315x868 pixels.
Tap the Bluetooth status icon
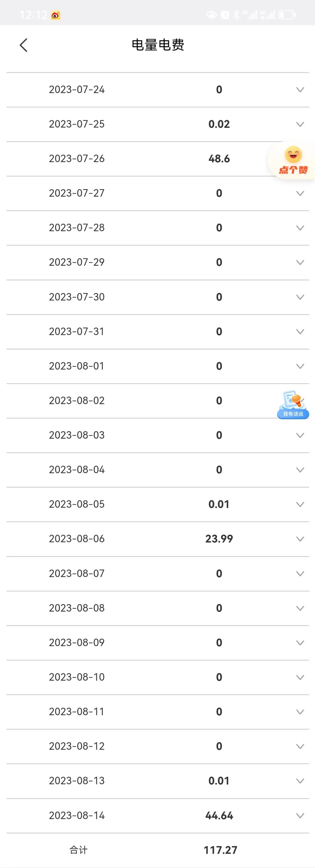coord(236,15)
